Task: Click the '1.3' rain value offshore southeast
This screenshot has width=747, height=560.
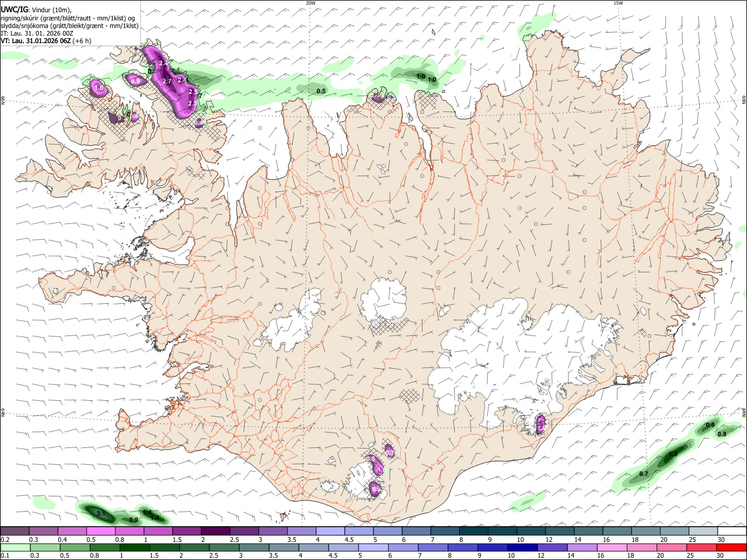Action: (673, 454)
